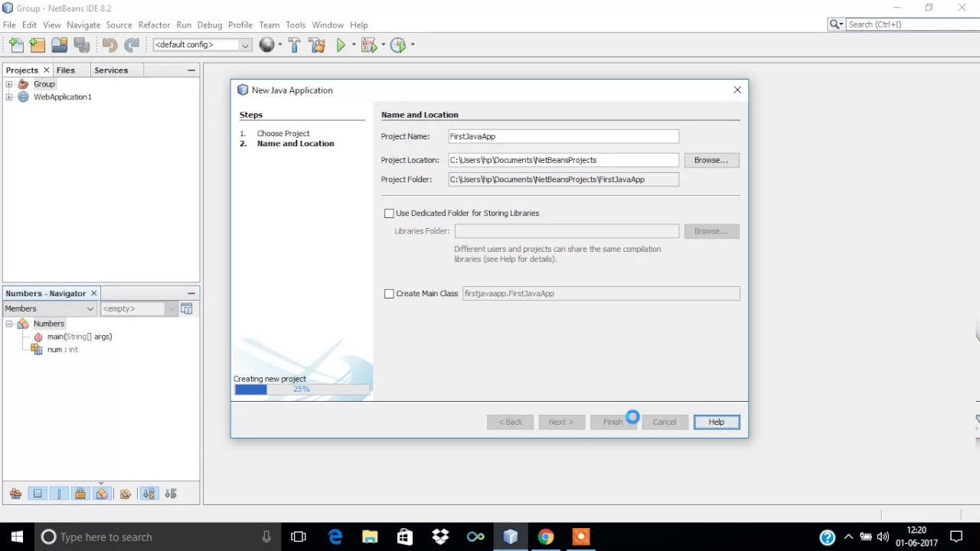Click the Finish button in dialog

[613, 422]
